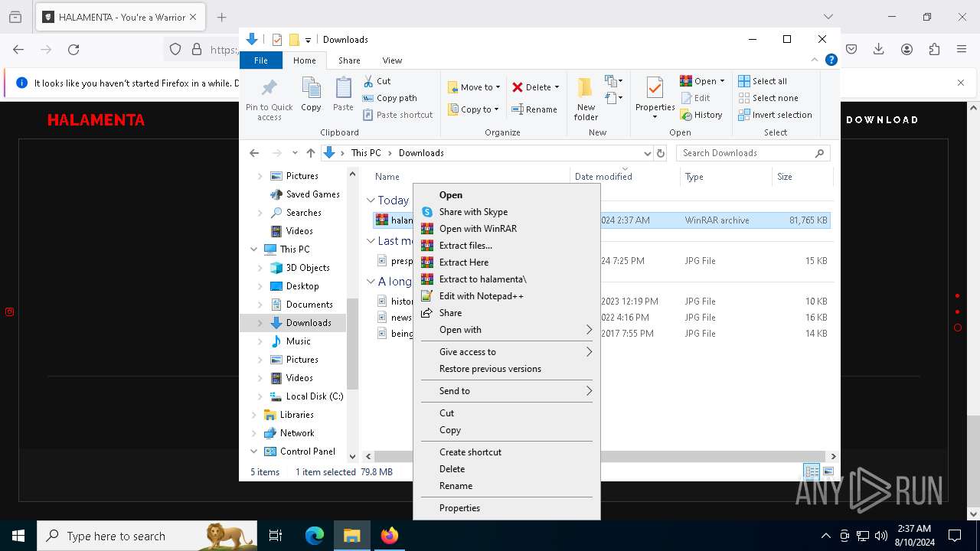Select Network in navigation pane

[x=297, y=433]
